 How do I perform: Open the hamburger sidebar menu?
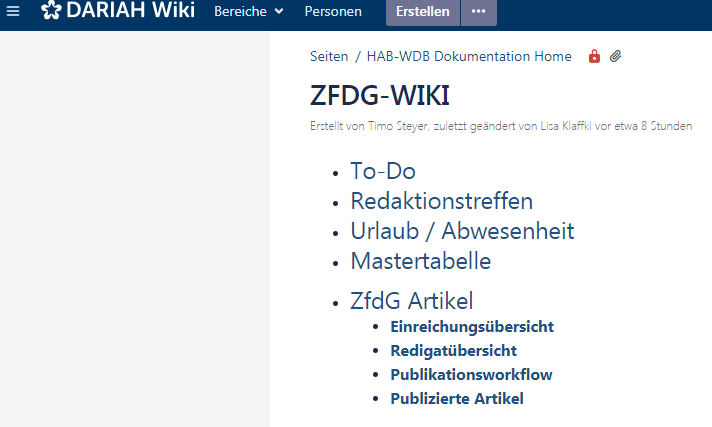[13, 12]
